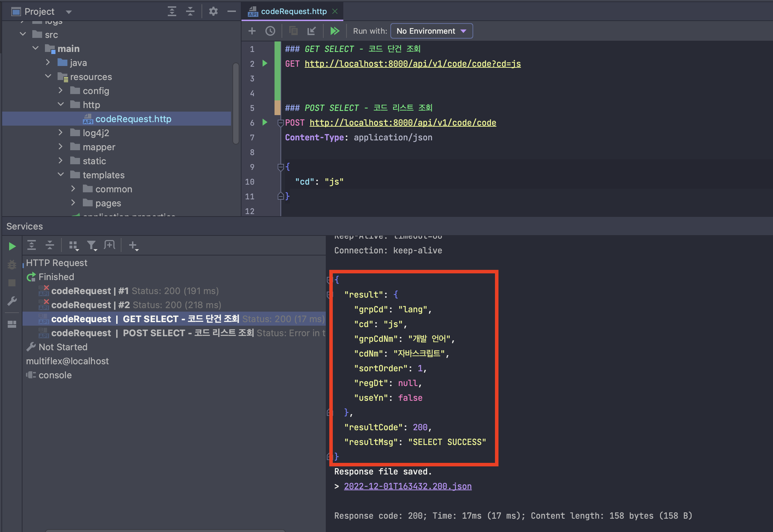Run the GET request gutter arrow

click(x=265, y=64)
